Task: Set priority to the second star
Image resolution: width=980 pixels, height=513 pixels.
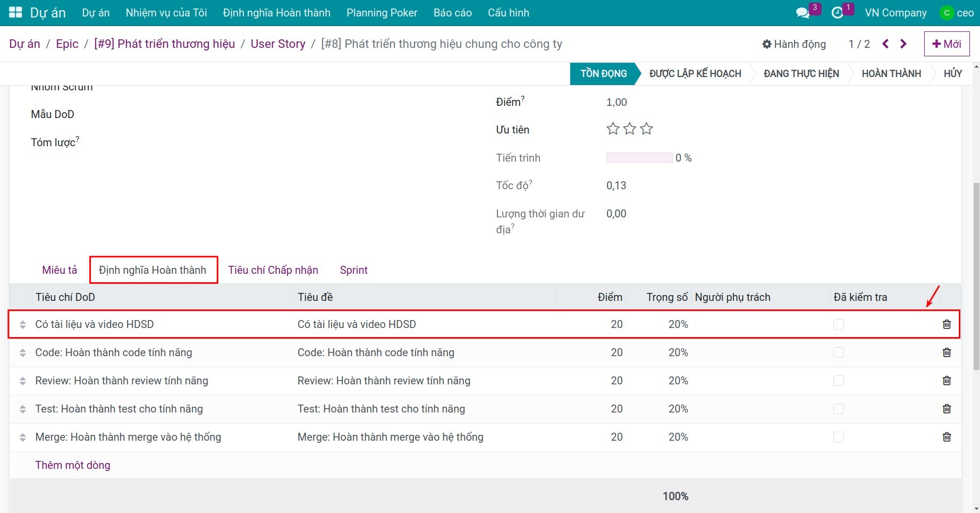Action: tap(630, 129)
